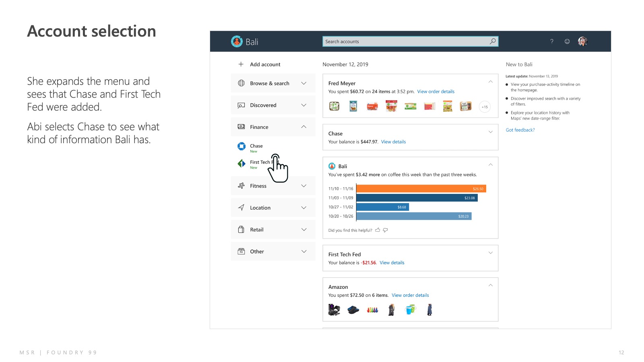Collapse the Finance section
The height and width of the screenshot is (362, 644).
tap(304, 127)
